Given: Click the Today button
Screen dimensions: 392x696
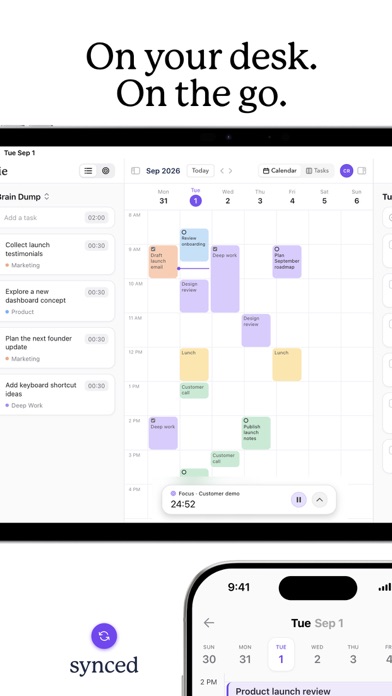Looking at the screenshot, I should pyautogui.click(x=200, y=171).
